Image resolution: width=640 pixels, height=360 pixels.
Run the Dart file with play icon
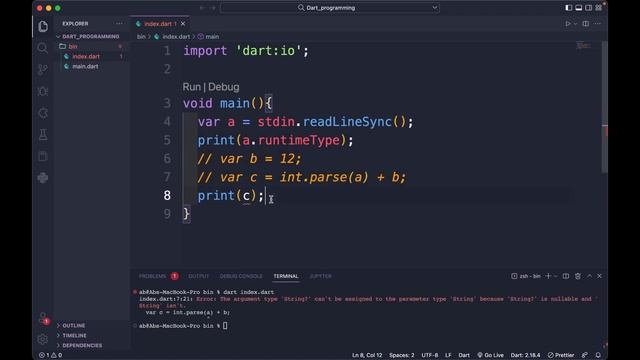pos(568,24)
